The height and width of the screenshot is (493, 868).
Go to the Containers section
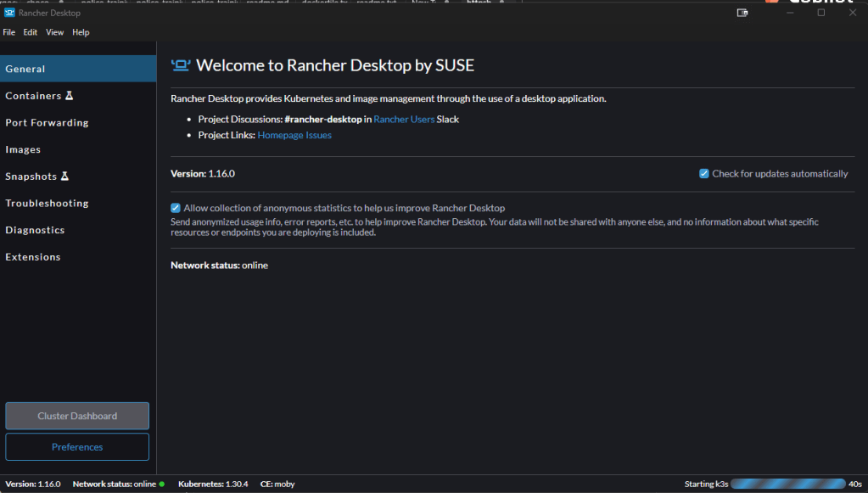78,96
